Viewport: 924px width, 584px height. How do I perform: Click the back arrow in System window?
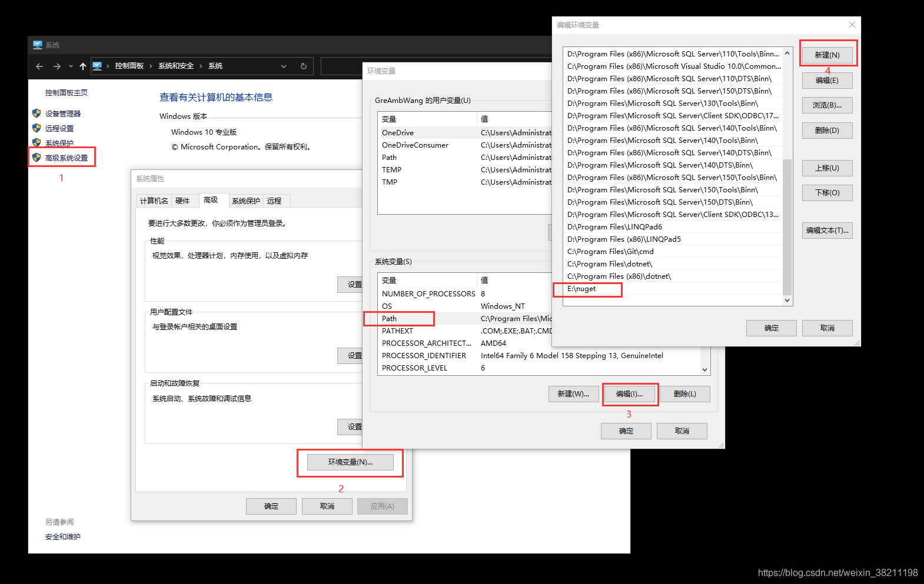pos(39,66)
